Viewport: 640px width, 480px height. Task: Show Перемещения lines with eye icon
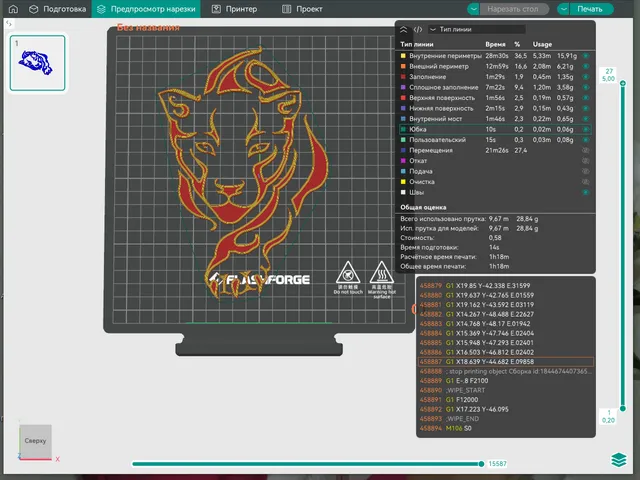tap(586, 150)
